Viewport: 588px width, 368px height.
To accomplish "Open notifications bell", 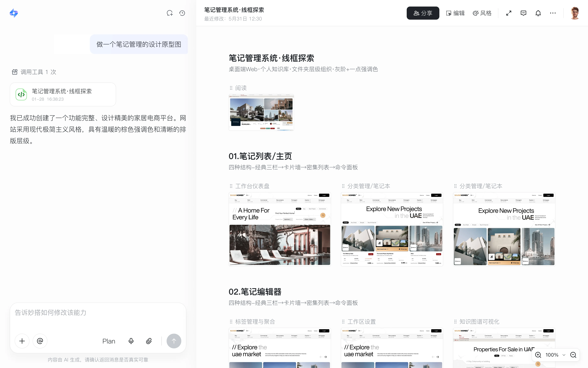I will 538,13.
